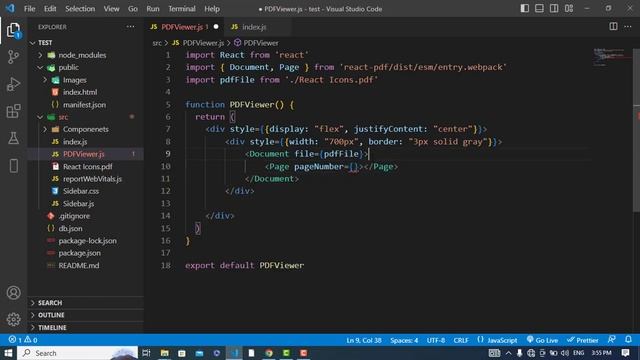Close unsaved PDFViewer.js tab dot

click(216, 27)
